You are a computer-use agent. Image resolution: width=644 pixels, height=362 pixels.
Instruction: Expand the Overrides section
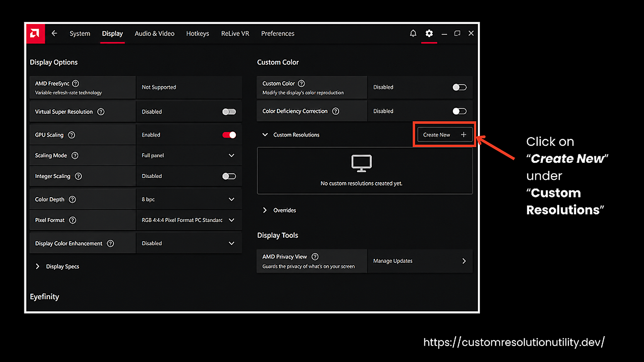pyautogui.click(x=265, y=210)
